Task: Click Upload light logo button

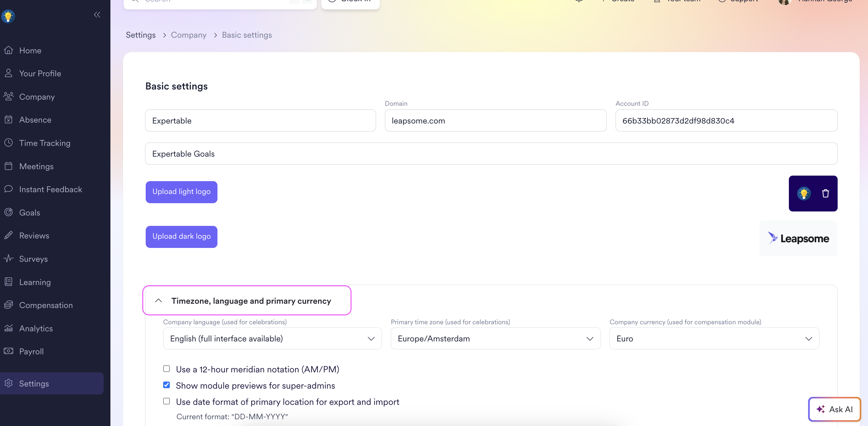Action: tap(181, 192)
